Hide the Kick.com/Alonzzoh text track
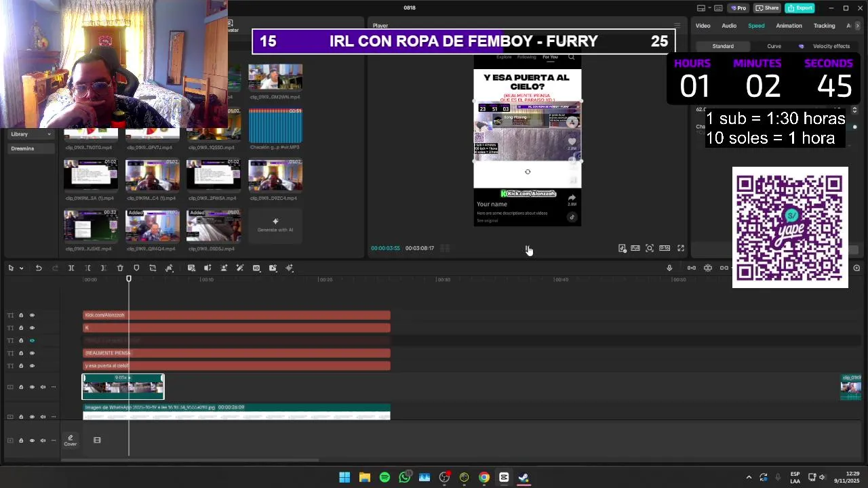 [32, 315]
